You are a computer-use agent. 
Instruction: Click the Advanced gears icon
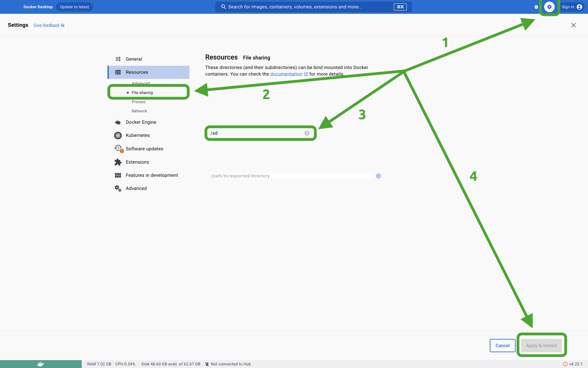tap(118, 188)
